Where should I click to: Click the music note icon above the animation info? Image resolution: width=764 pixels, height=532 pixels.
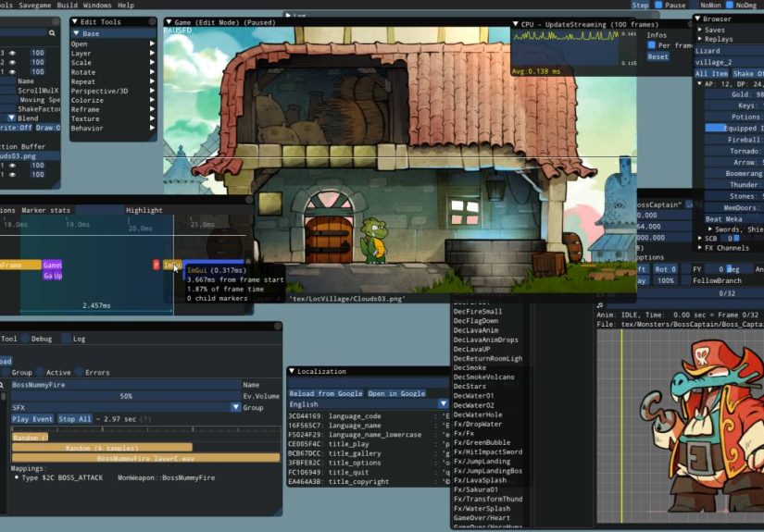pos(600,305)
